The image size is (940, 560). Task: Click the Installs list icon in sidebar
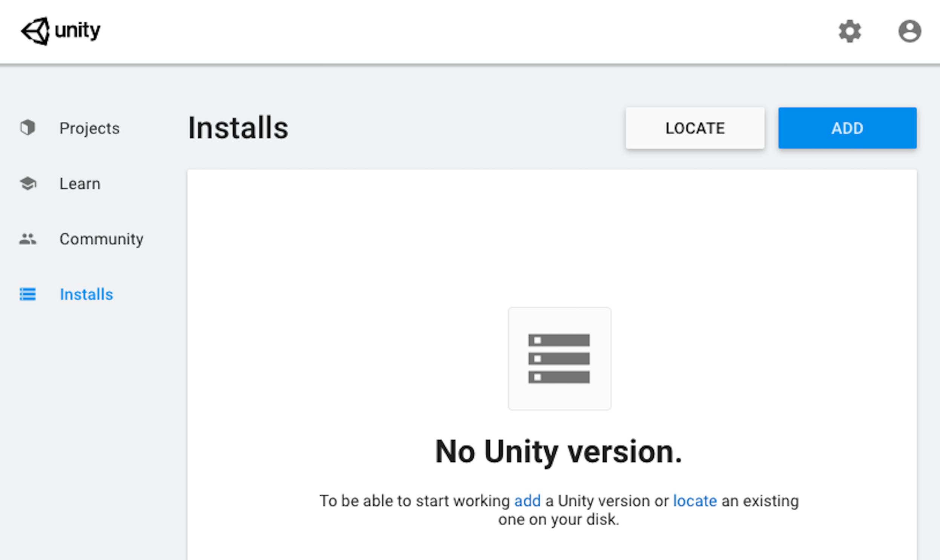point(28,294)
